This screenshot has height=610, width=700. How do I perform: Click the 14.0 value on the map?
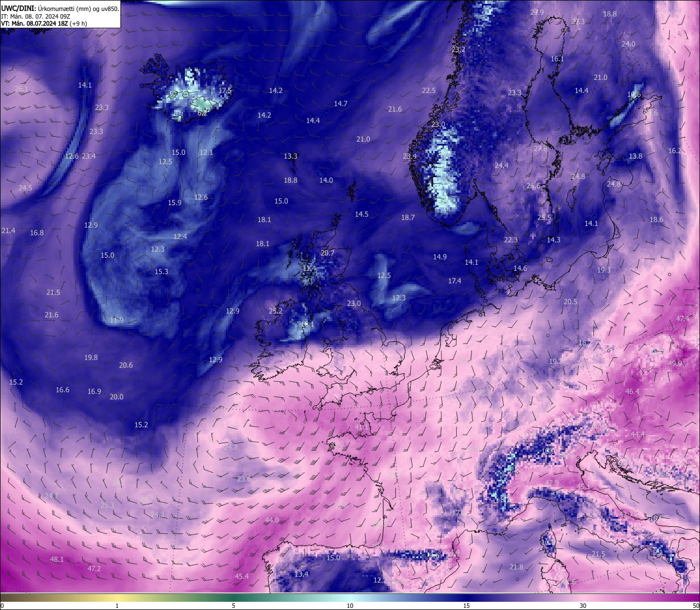[x=326, y=180]
